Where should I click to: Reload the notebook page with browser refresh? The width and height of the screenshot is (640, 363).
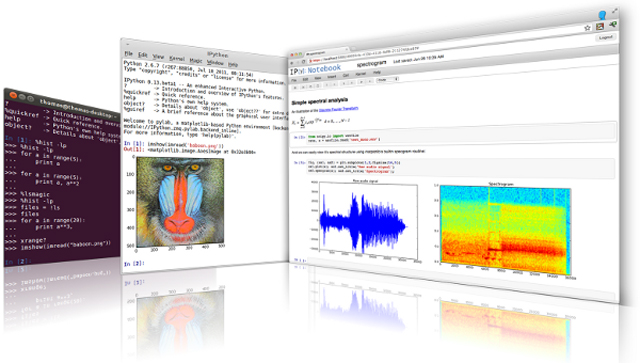tap(303, 62)
